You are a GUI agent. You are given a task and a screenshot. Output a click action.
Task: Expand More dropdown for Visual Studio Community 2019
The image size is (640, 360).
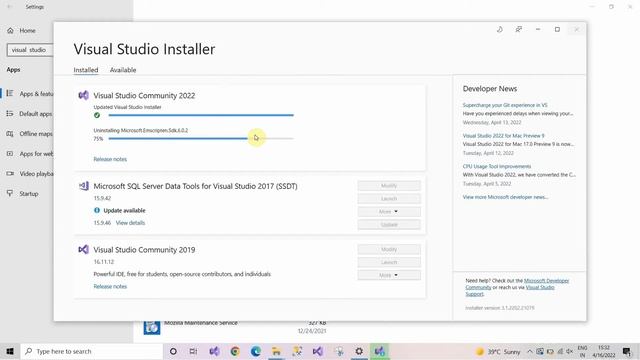pyautogui.click(x=389, y=275)
